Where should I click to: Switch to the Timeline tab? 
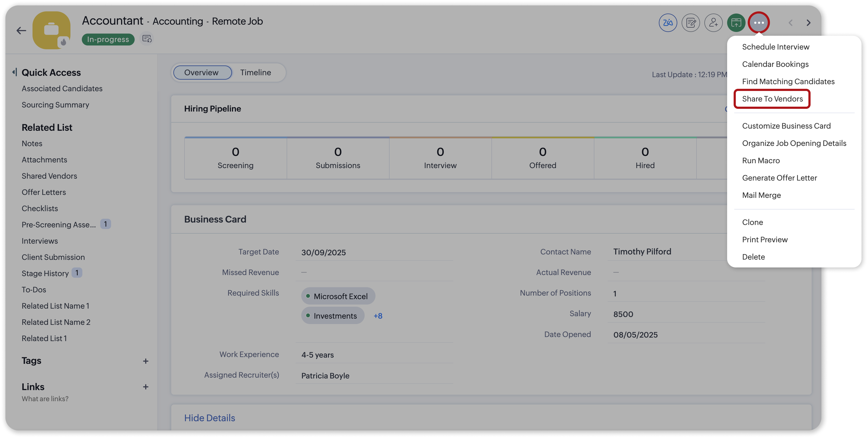(255, 72)
